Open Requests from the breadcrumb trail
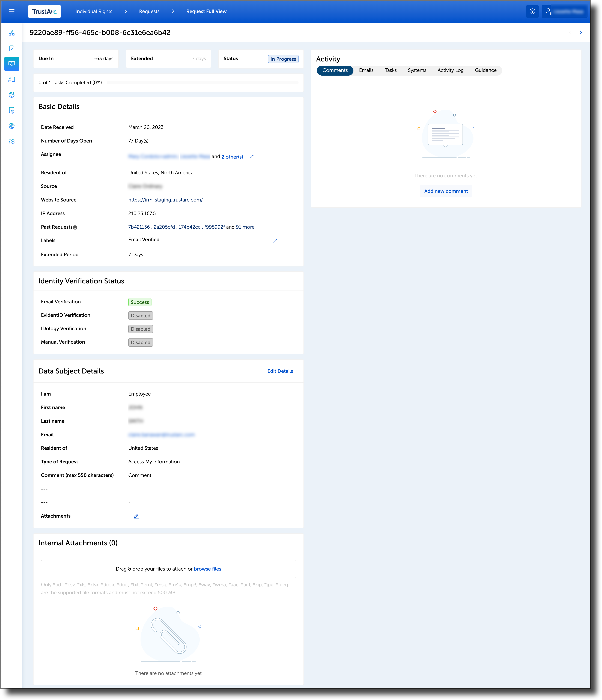The width and height of the screenshot is (602, 700). pos(149,11)
